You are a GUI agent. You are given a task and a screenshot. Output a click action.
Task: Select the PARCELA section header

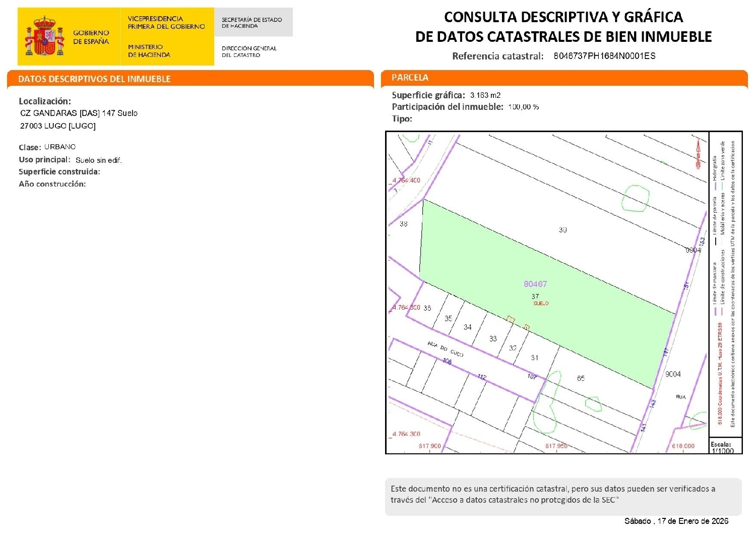coord(410,78)
